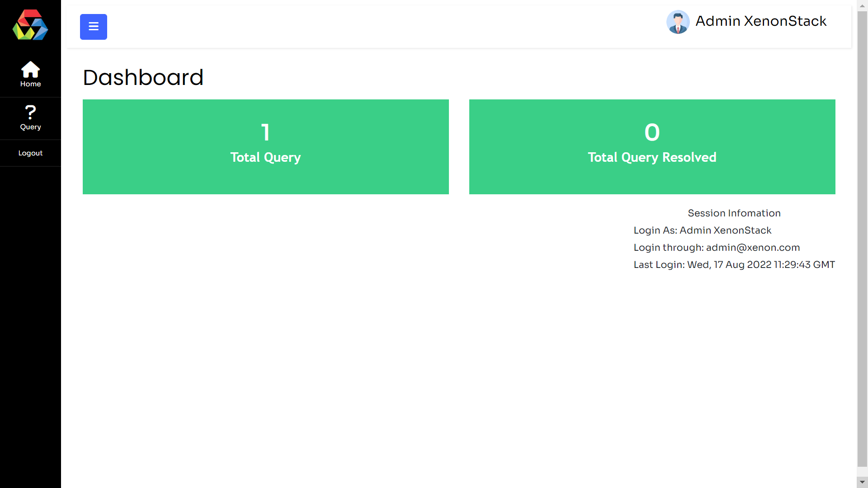Viewport: 868px width, 488px height.
Task: Click the Home house icon
Action: click(30, 70)
